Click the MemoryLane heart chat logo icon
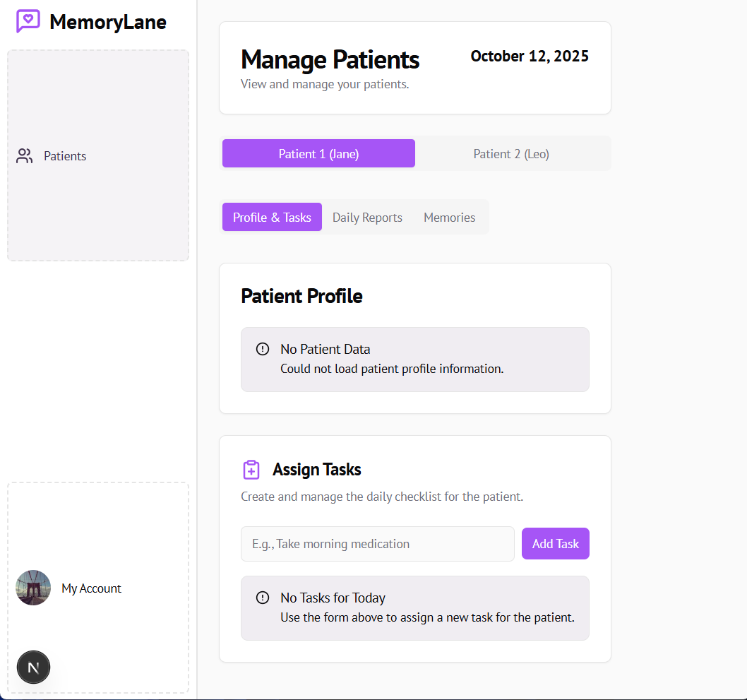This screenshot has height=700, width=747. pos(28,21)
